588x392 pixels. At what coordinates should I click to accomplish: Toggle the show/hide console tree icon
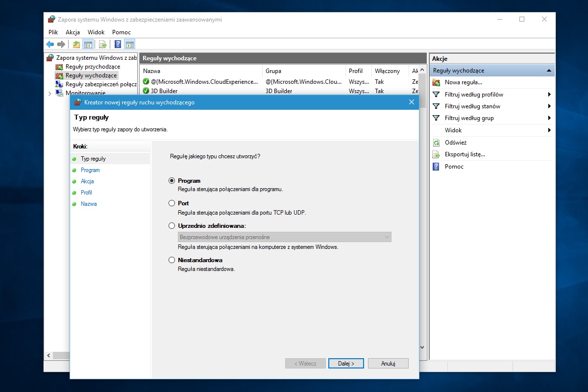88,45
